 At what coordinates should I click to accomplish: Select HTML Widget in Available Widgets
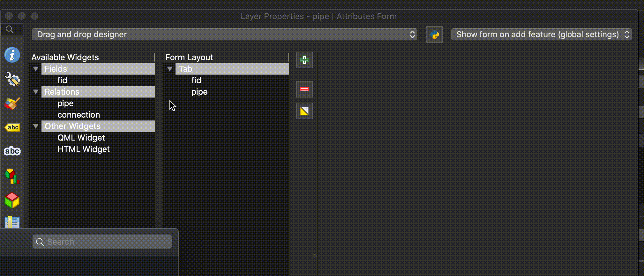(83, 149)
